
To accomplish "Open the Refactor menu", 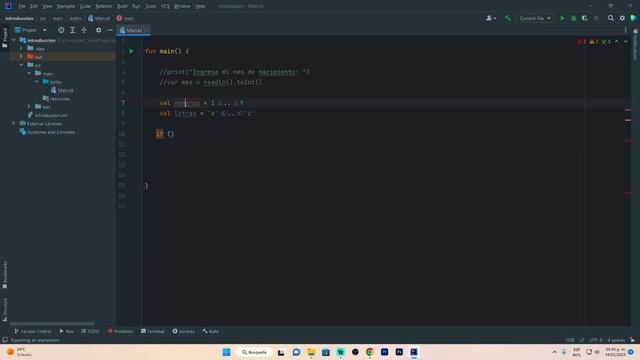I will tap(104, 6).
